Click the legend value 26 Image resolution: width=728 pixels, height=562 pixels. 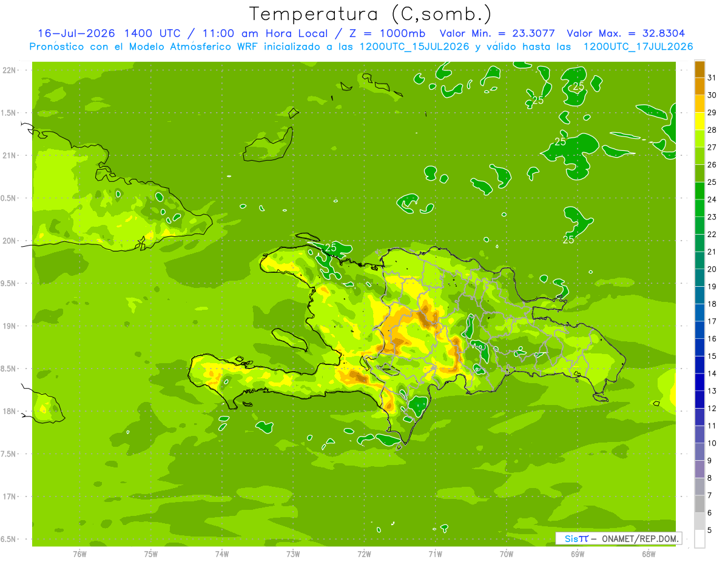pos(712,165)
